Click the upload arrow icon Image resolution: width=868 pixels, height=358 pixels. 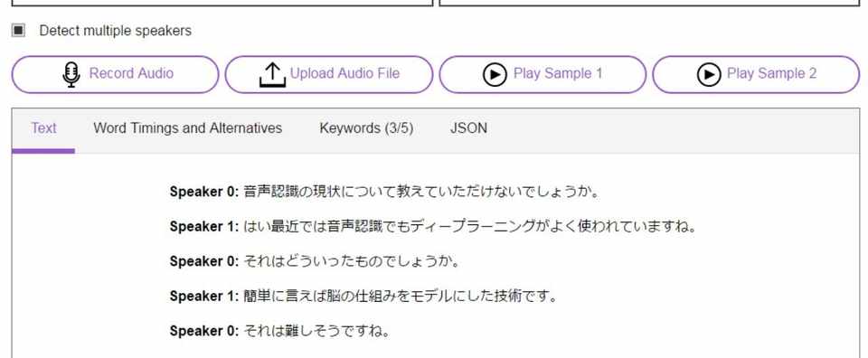click(272, 74)
